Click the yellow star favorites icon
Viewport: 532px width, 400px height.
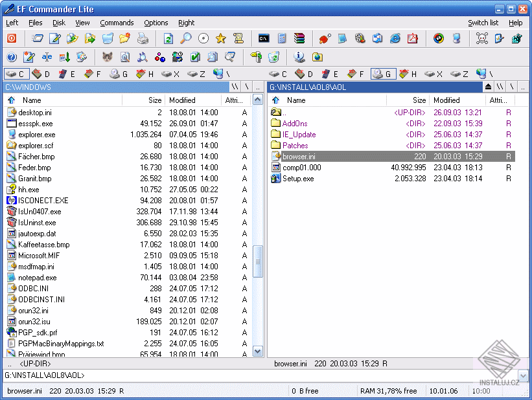(x=221, y=38)
